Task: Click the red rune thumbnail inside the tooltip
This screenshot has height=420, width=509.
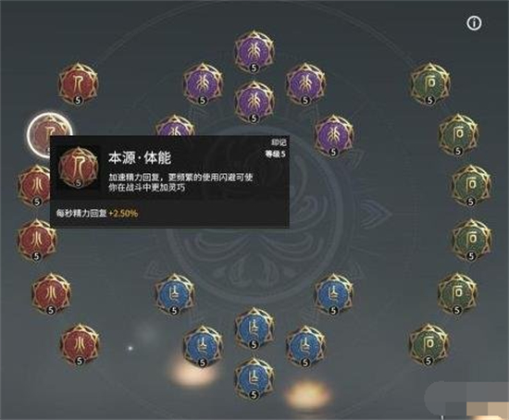Action: 79,167
